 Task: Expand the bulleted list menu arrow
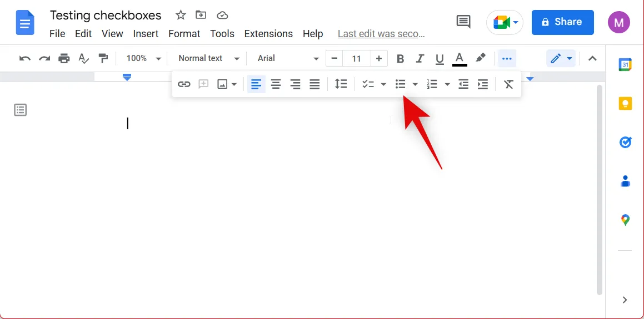[415, 84]
